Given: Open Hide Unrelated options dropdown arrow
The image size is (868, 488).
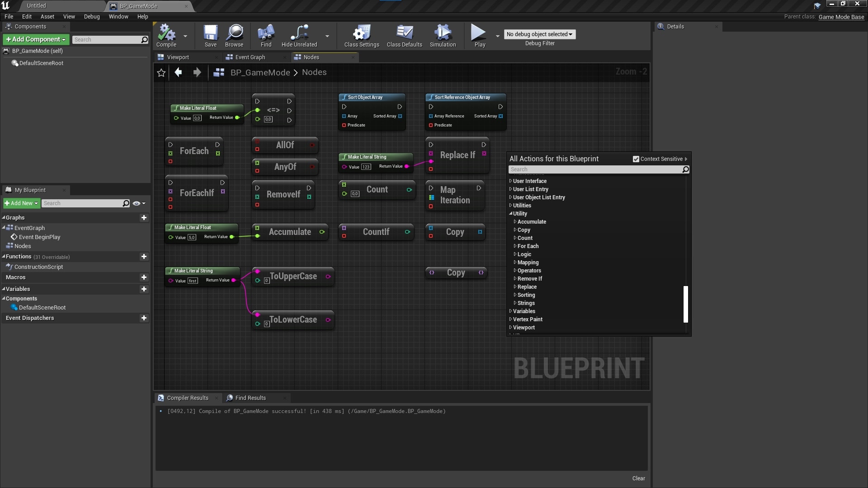Looking at the screenshot, I should 327,36.
